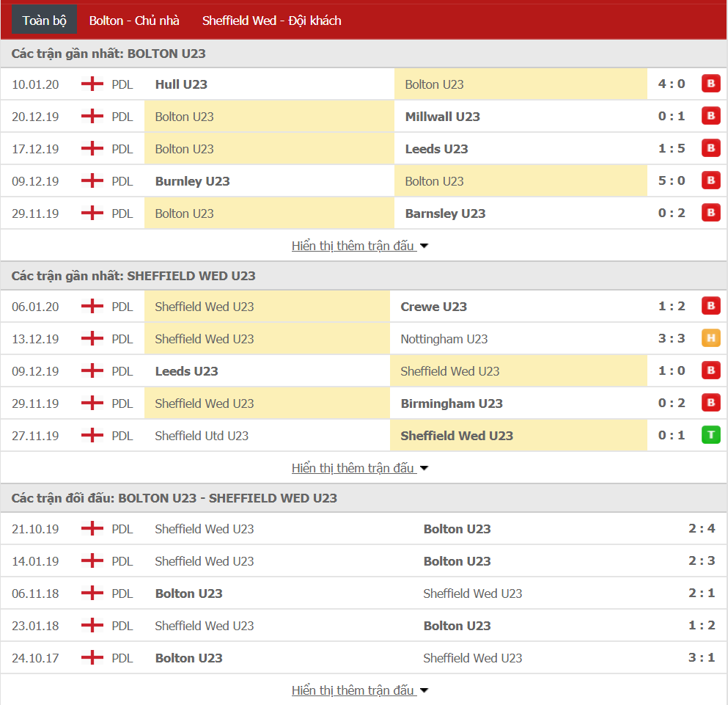Viewport: 728px width, 705px height.
Task: Click Leeds U23 away team on 17.12.19
Action: pos(436,149)
